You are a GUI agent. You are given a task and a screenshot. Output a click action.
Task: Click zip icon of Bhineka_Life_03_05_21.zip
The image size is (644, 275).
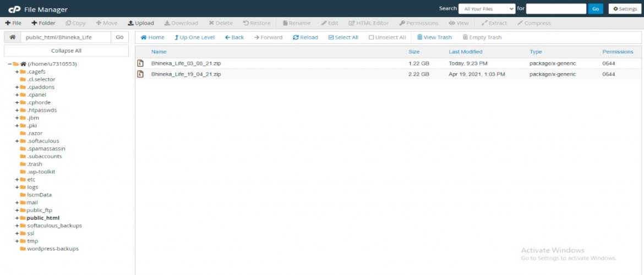coord(140,63)
